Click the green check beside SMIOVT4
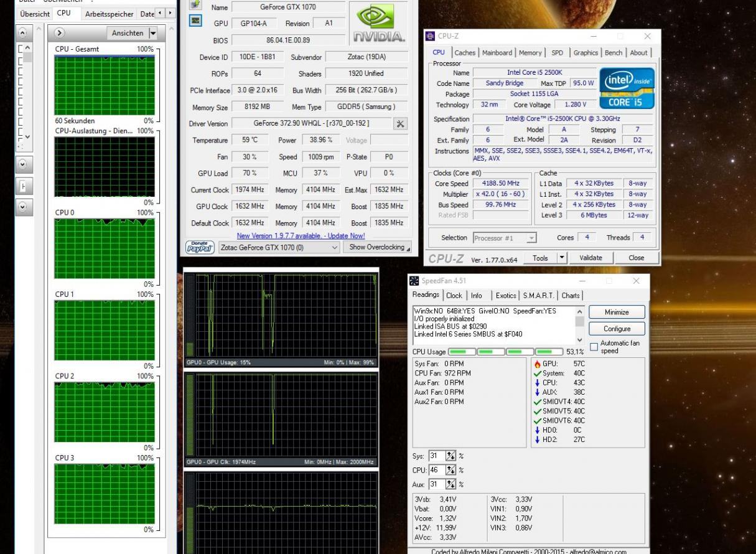This screenshot has height=554, width=756. coord(538,402)
